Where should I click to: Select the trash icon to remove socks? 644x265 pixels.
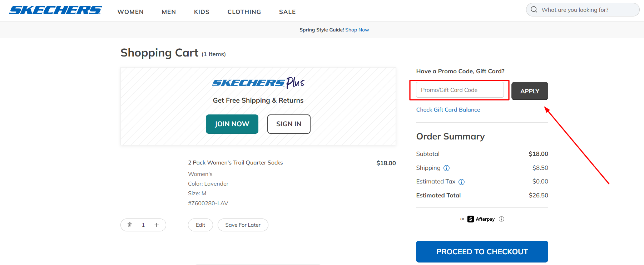(130, 225)
